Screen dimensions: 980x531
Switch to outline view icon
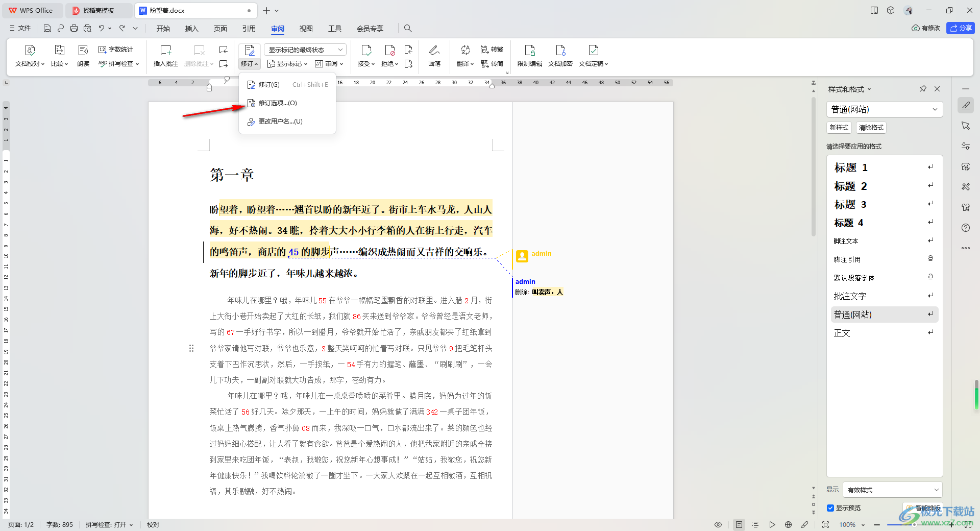pyautogui.click(x=755, y=524)
